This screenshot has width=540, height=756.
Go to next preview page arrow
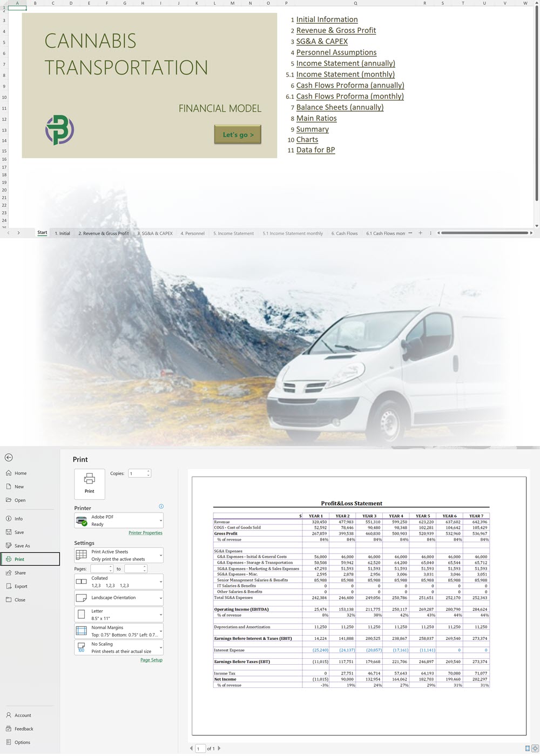(219, 748)
